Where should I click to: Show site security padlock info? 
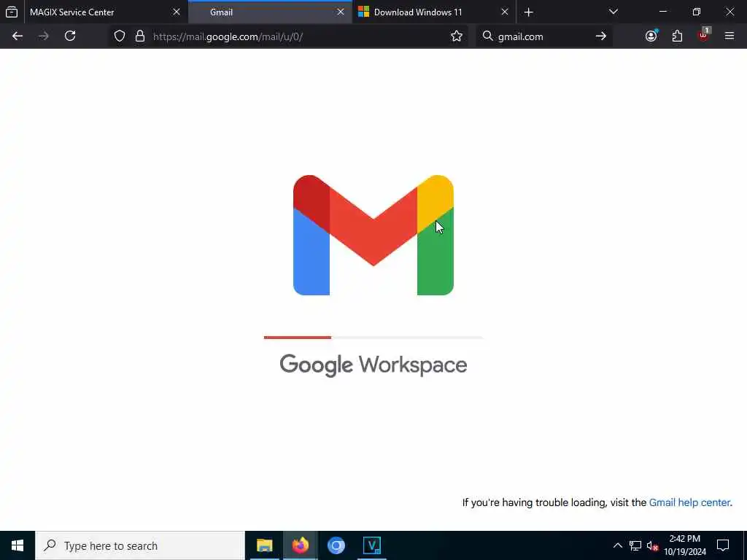[140, 36]
